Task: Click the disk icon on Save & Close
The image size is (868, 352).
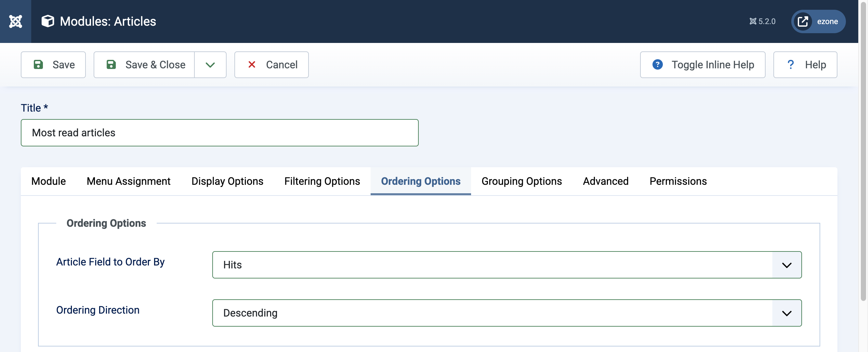Action: [111, 65]
